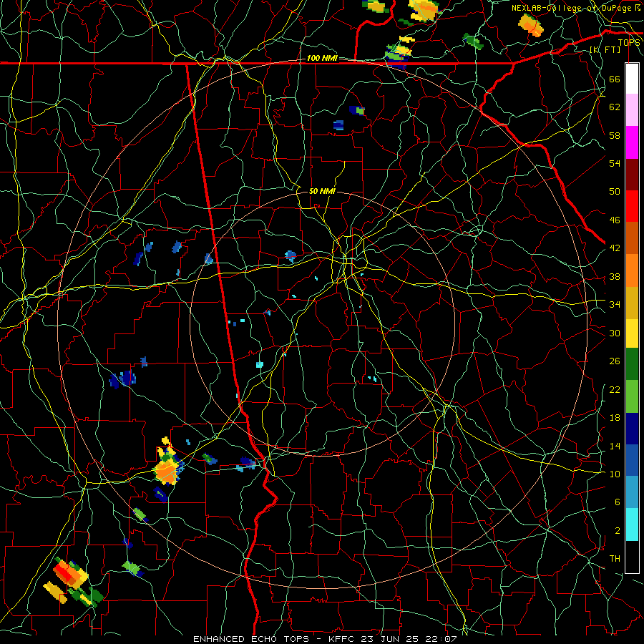Select the navy blue legend color band
The width and height of the screenshot is (644, 644).
tap(632, 429)
